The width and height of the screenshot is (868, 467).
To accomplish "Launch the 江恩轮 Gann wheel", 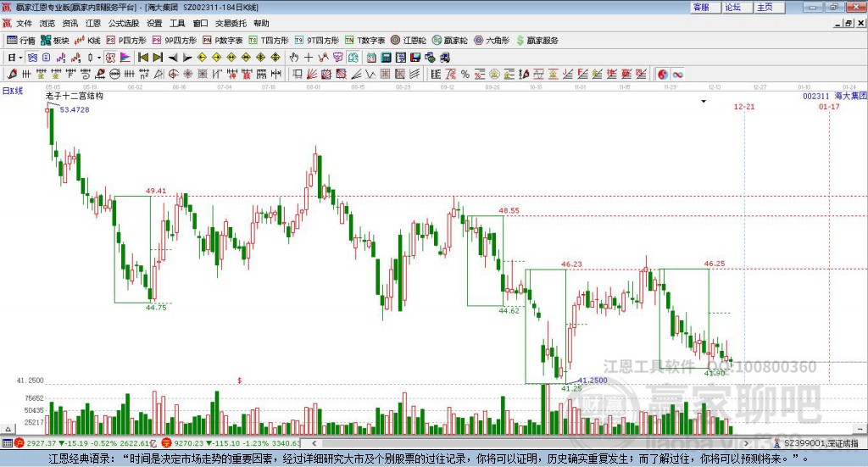I will coord(409,41).
